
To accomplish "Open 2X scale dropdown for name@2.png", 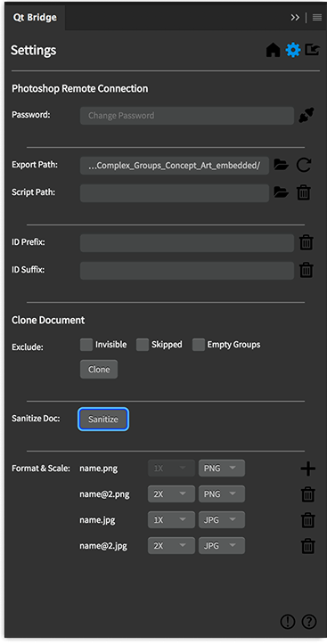I will click(171, 494).
